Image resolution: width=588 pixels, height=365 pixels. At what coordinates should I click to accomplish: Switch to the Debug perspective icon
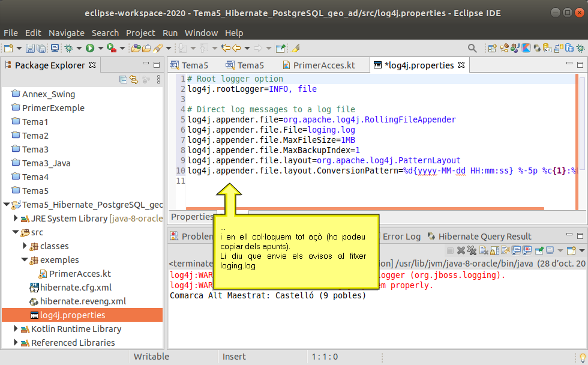[581, 48]
